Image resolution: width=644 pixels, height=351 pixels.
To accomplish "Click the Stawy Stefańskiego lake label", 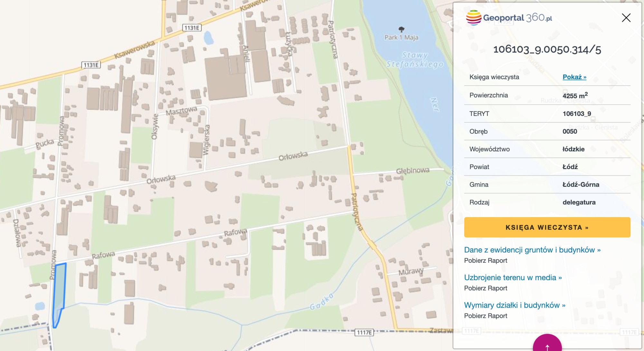I will (415, 60).
